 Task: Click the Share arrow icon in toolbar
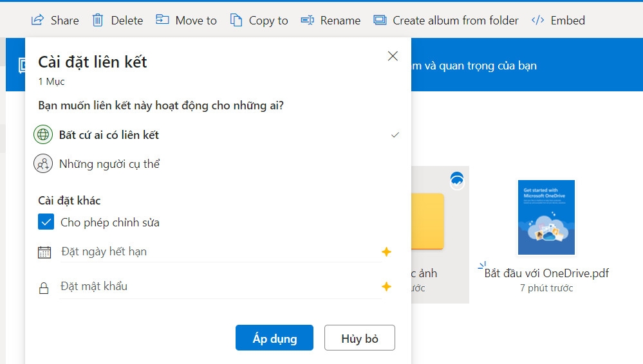coord(37,20)
